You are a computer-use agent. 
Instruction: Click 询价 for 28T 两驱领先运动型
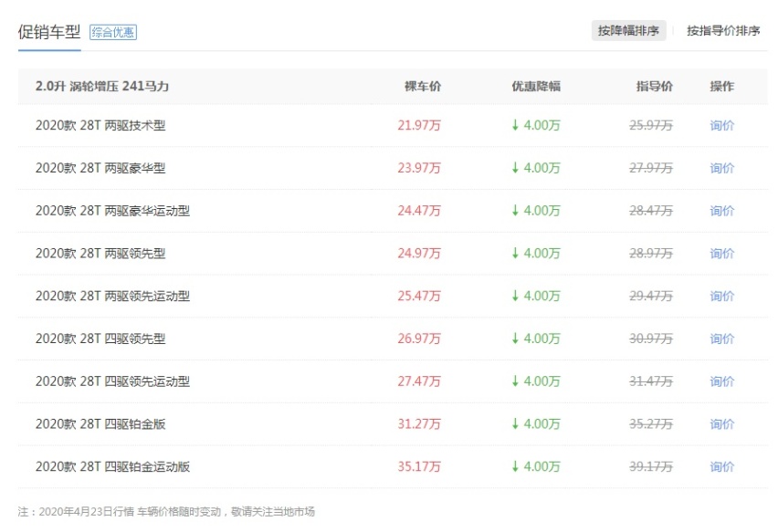tap(721, 296)
